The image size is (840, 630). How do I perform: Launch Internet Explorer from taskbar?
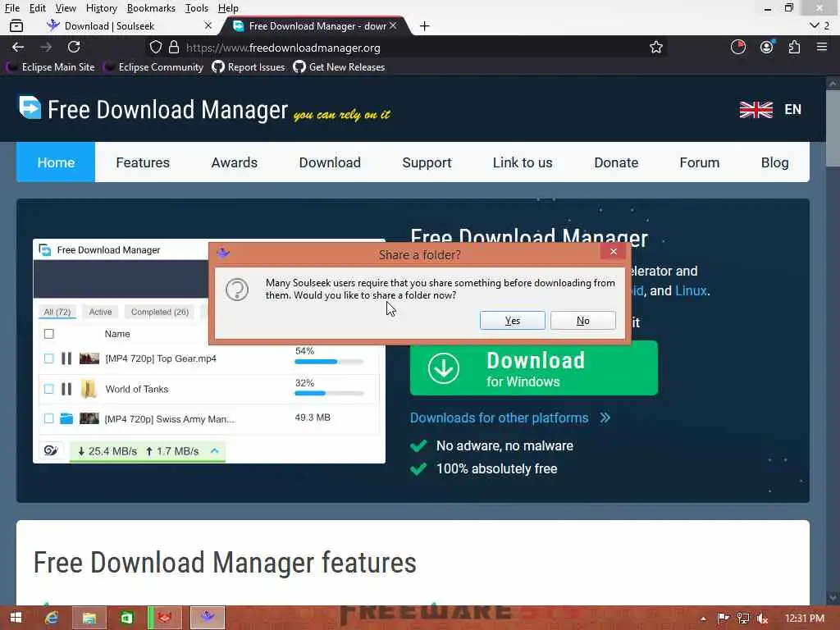[x=52, y=618]
